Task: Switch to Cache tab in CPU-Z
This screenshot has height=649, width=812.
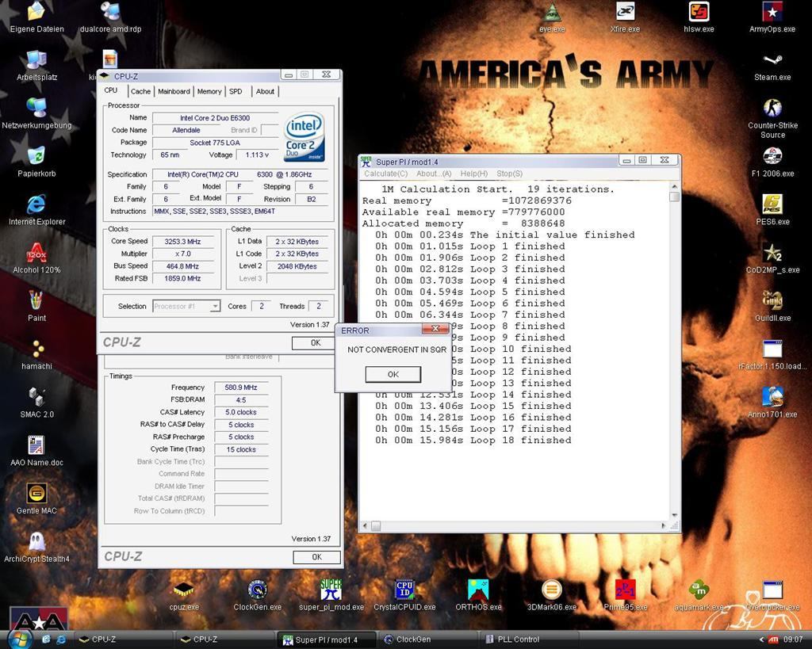Action: coord(140,91)
